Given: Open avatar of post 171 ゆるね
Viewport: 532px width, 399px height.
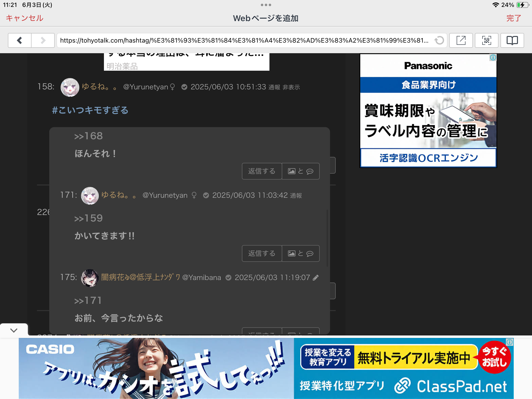Looking at the screenshot, I should [x=90, y=196].
